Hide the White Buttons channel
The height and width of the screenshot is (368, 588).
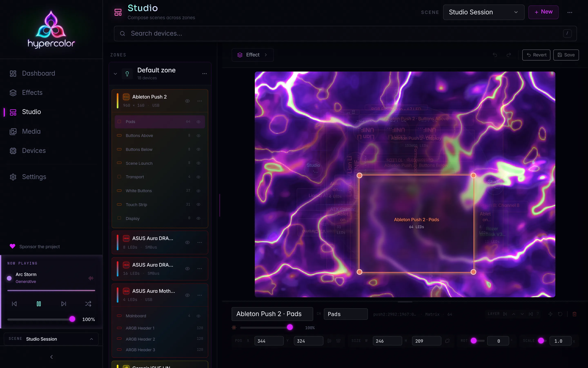[198, 191]
